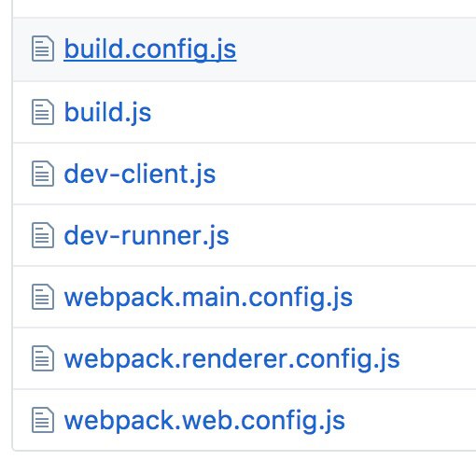The height and width of the screenshot is (461, 476).
Task: Click empty area of the build.js row
Action: click(311, 112)
